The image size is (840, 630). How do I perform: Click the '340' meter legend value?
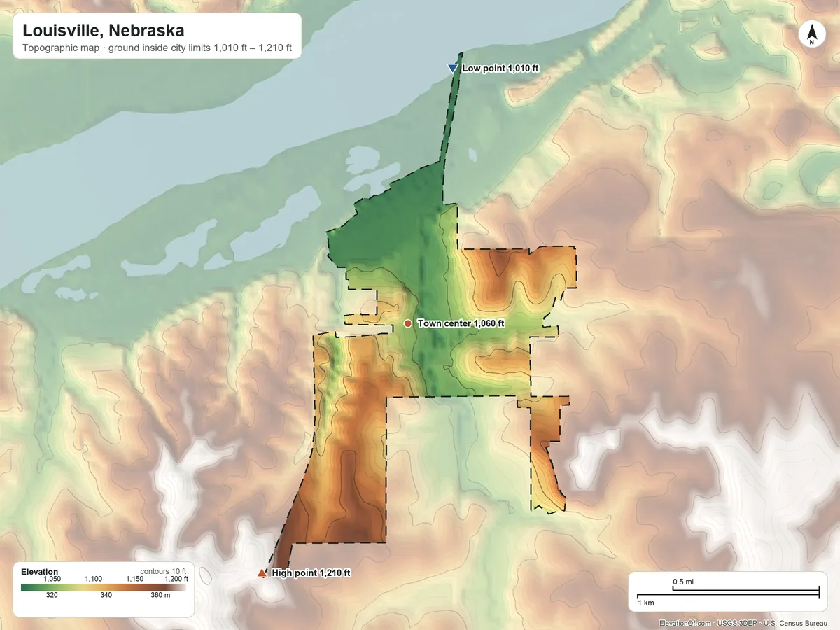click(106, 596)
